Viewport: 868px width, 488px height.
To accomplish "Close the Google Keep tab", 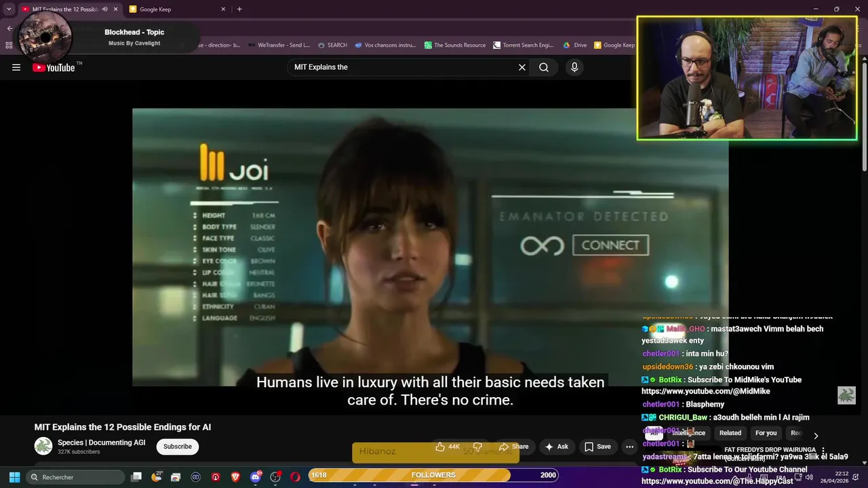I will (x=223, y=9).
